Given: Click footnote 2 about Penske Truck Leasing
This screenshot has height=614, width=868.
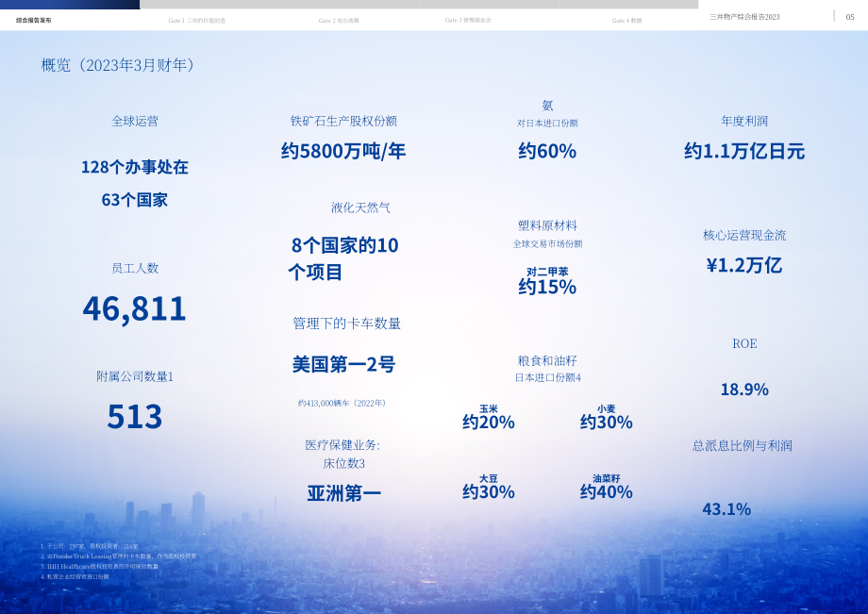Looking at the screenshot, I should [119, 556].
